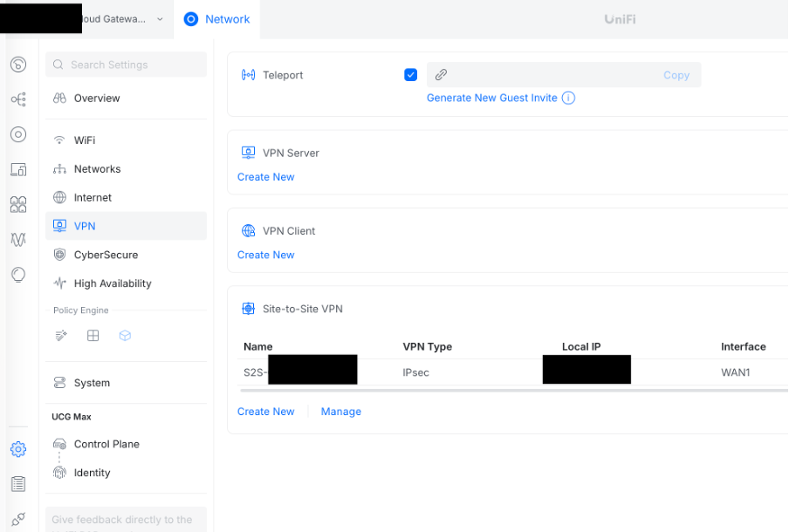Open the System Log list icon
789x532 pixels.
tap(18, 484)
